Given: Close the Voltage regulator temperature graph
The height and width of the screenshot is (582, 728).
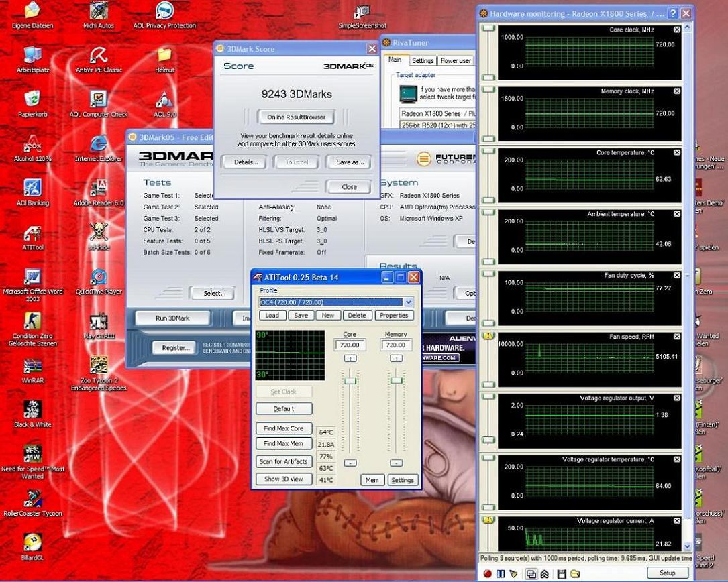Looking at the screenshot, I should [677, 459].
